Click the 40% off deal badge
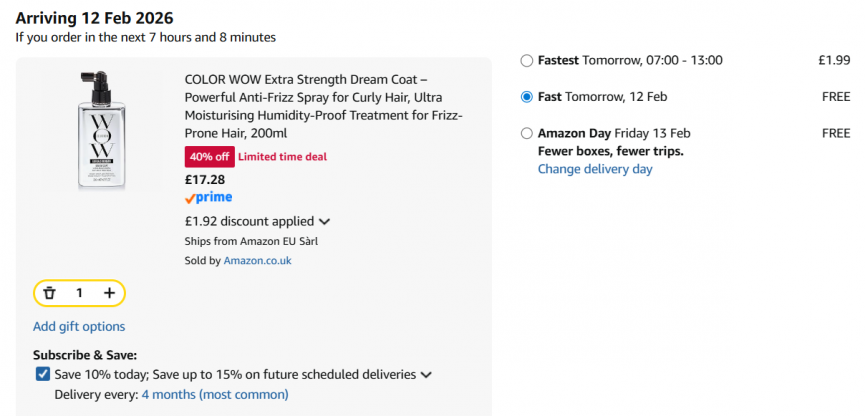The image size is (865, 416). click(x=207, y=157)
